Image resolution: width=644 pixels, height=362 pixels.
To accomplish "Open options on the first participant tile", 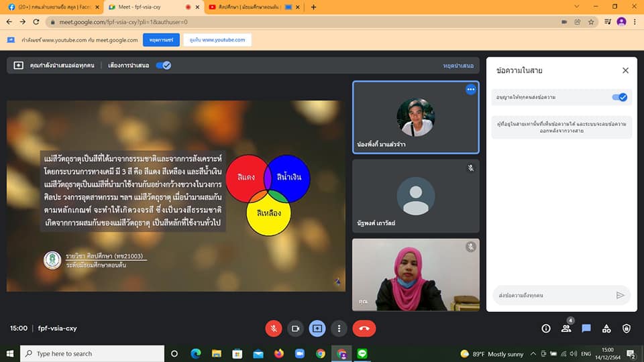I will pyautogui.click(x=470, y=89).
